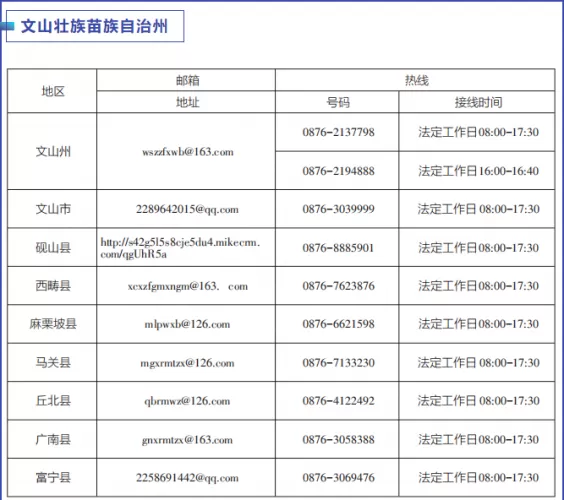
Task: Click the 文山壮族苗族自治州 title heading
Action: 94,26
